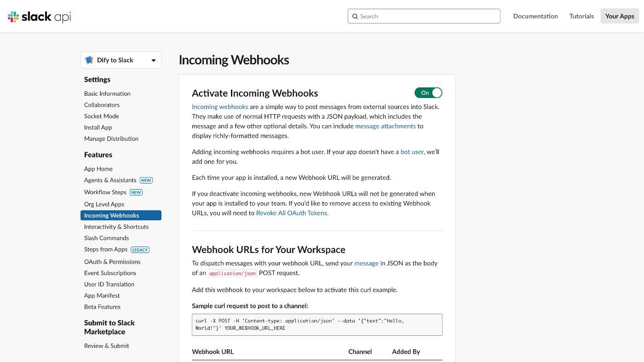Select the sample curl request code box
The image size is (644, 362).
[x=317, y=325]
